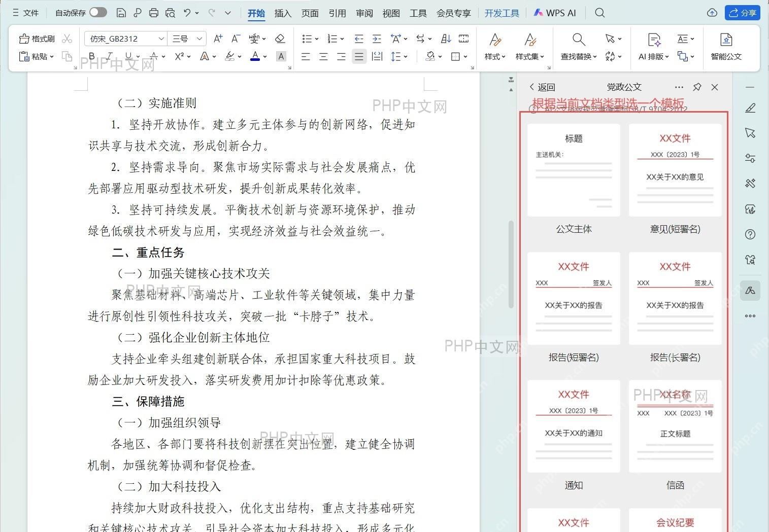
Task: Click the Print Preview icon
Action: tap(171, 13)
